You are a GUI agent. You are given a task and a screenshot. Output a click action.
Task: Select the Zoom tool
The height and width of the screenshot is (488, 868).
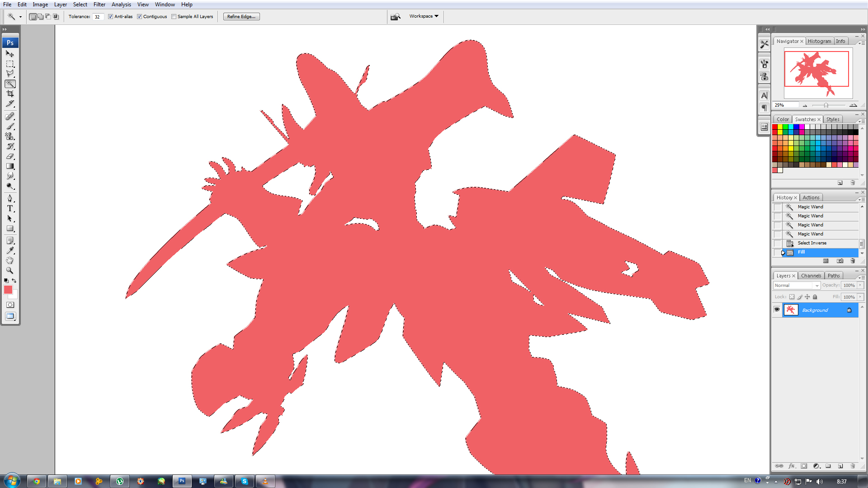(x=10, y=271)
